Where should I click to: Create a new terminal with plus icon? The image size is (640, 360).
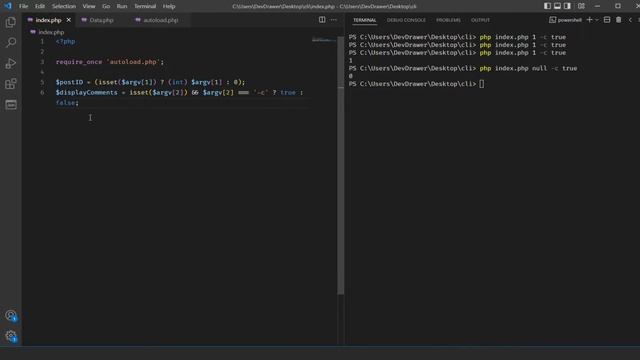click(589, 20)
